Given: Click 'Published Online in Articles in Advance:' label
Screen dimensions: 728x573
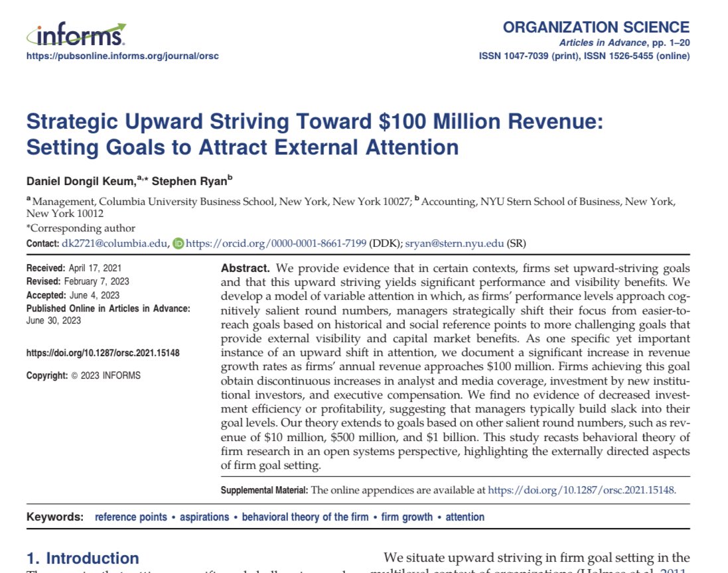Looking at the screenshot, I should click(108, 308).
